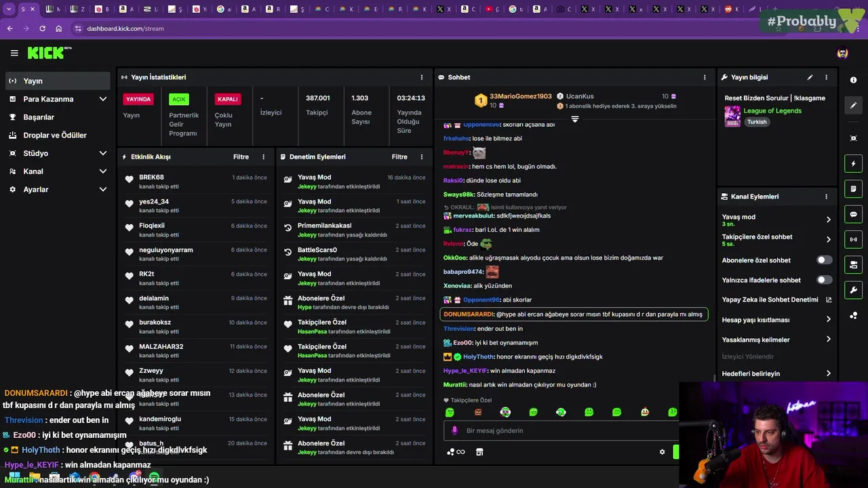
Task: Click username DONUMSARARDI in highlighted chat message
Action: (468, 314)
